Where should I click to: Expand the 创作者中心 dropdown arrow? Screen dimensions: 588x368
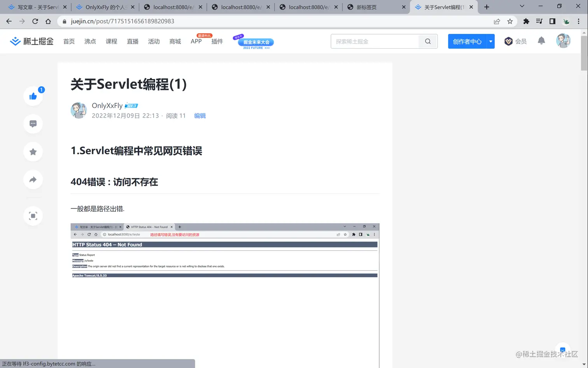pos(491,41)
